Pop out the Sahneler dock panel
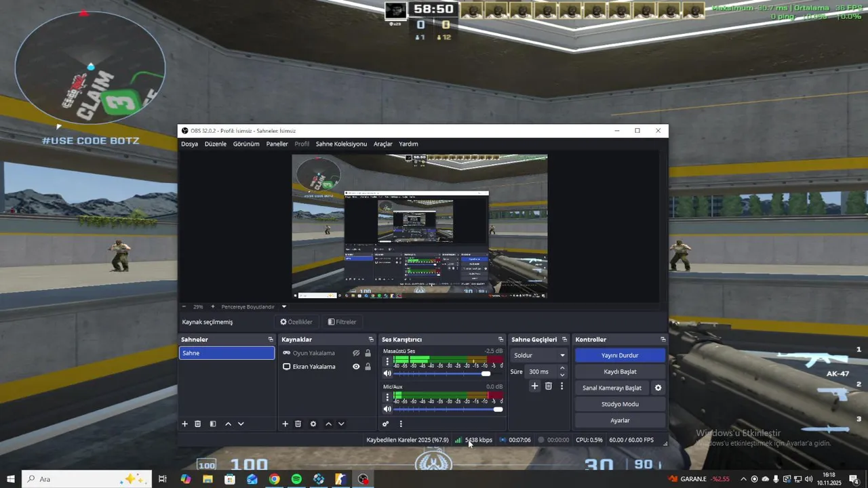Screen dimensions: 868x488 (x=271, y=340)
